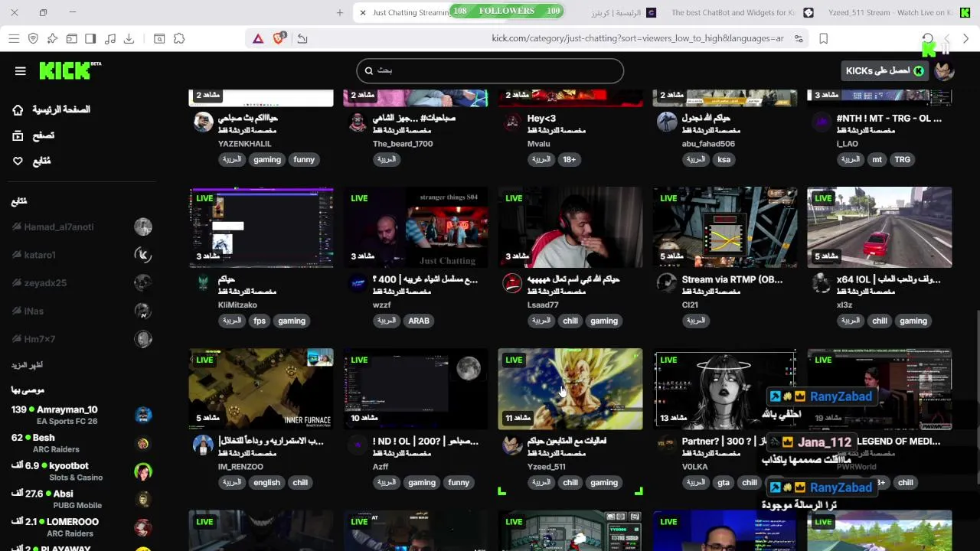Click the share page arrow icon

(x=302, y=38)
